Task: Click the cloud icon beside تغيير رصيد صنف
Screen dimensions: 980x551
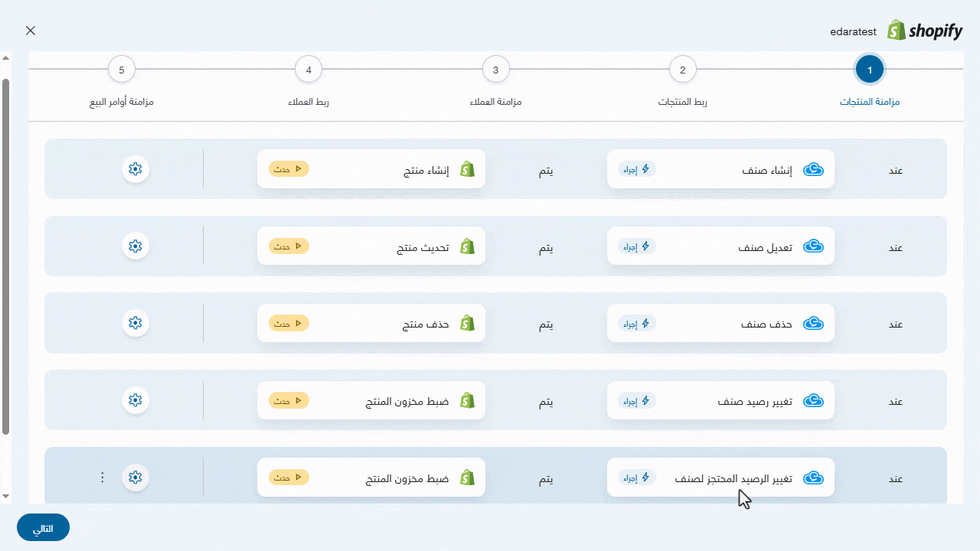Action: click(x=813, y=400)
